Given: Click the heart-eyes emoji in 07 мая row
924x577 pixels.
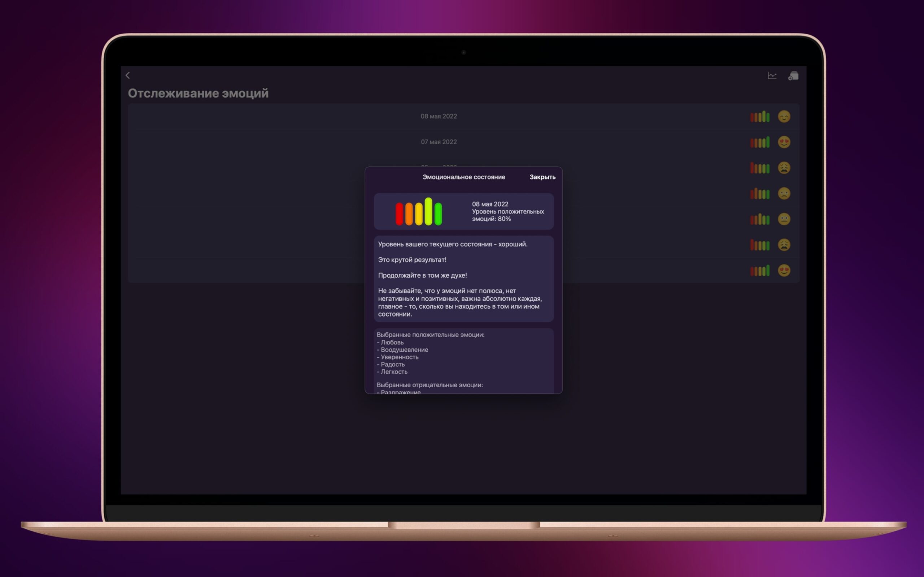Looking at the screenshot, I should pyautogui.click(x=784, y=142).
